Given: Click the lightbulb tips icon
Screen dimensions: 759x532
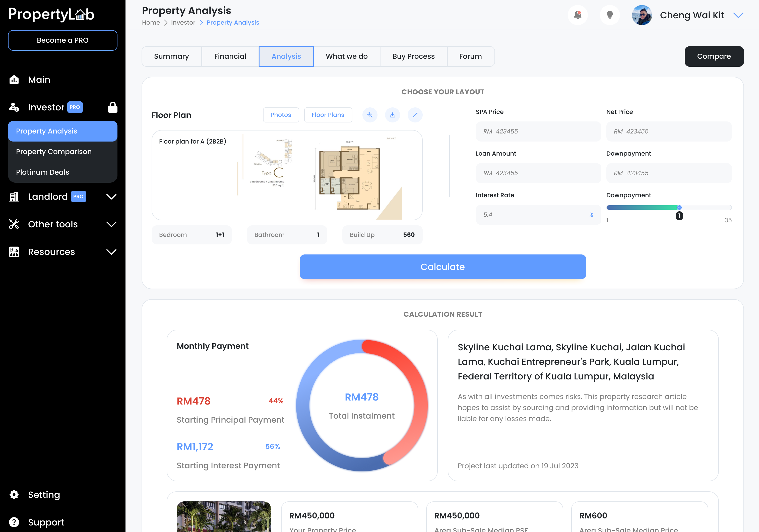Looking at the screenshot, I should (610, 15).
